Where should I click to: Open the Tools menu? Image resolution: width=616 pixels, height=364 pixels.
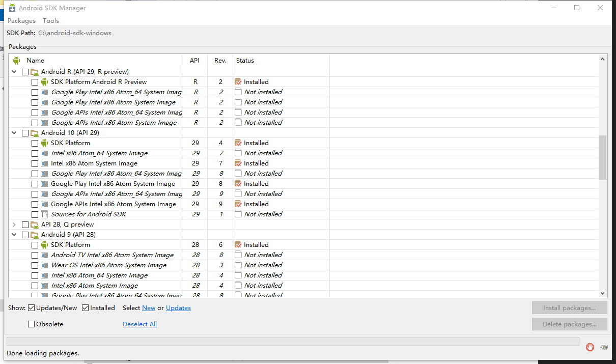pos(51,21)
